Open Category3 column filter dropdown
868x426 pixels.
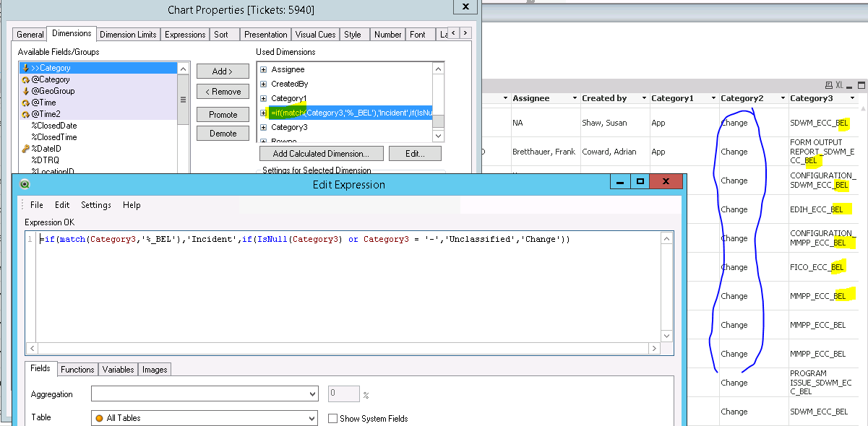pyautogui.click(x=854, y=98)
